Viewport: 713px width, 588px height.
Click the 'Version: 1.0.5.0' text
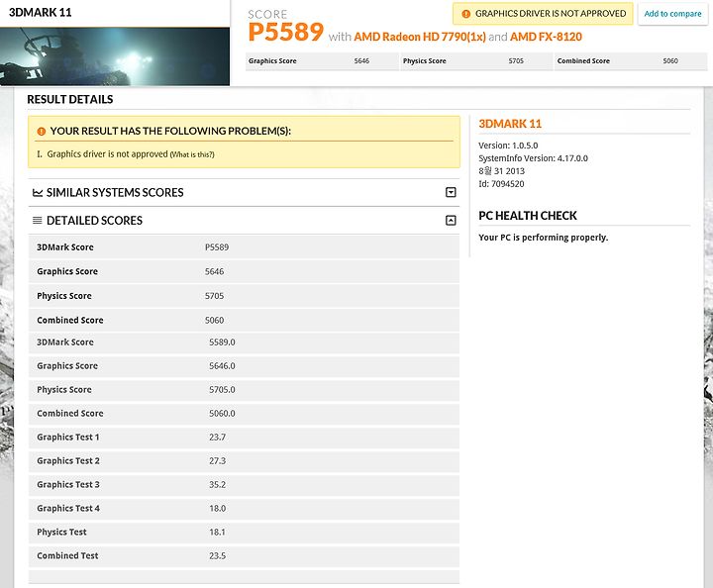point(508,146)
